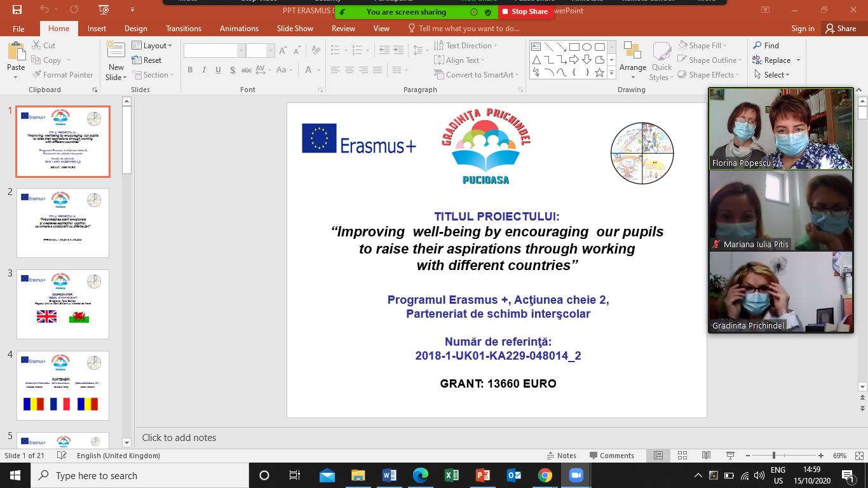
Task: Switch to Slide Sorter view icon
Action: pos(682,456)
